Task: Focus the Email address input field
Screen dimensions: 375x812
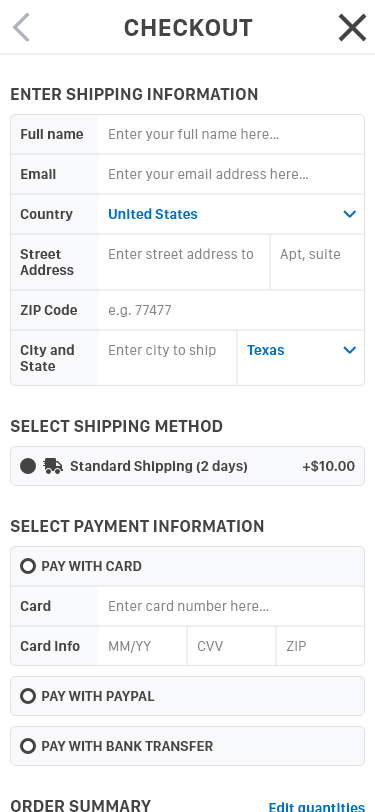Action: click(x=231, y=174)
